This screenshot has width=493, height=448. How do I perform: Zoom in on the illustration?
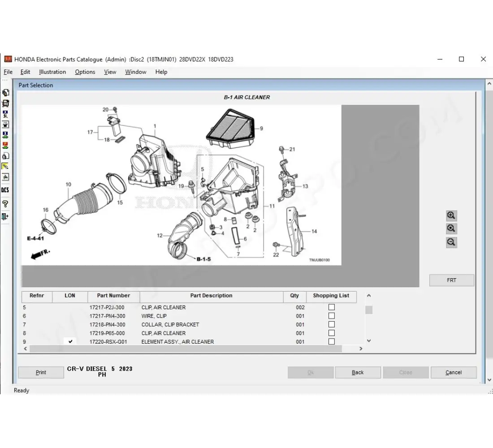451,215
